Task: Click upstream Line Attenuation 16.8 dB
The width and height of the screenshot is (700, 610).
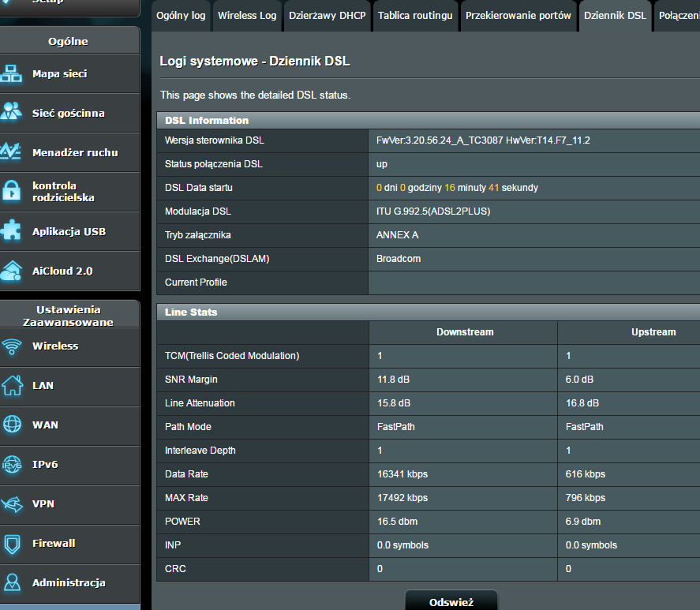Action: 582,402
